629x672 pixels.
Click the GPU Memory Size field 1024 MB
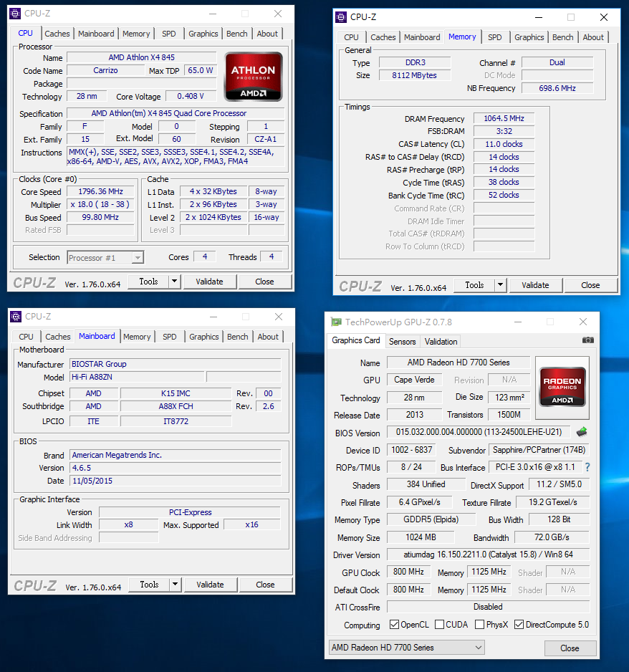pyautogui.click(x=421, y=537)
